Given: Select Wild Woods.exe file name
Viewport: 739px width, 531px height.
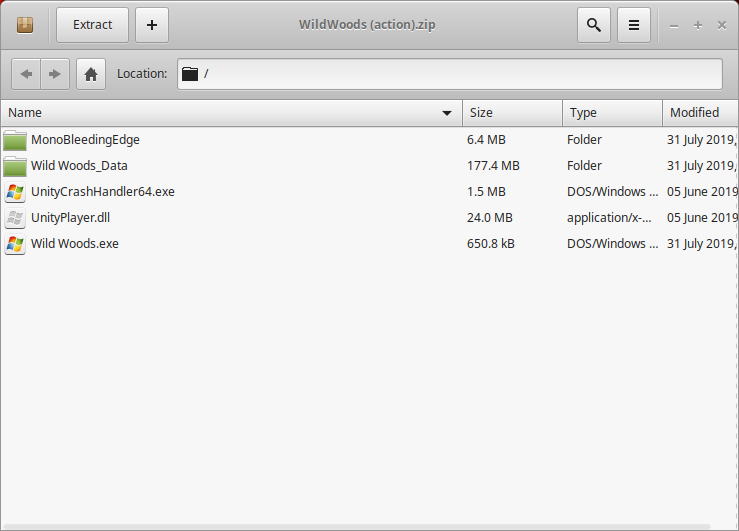Looking at the screenshot, I should click(x=75, y=244).
